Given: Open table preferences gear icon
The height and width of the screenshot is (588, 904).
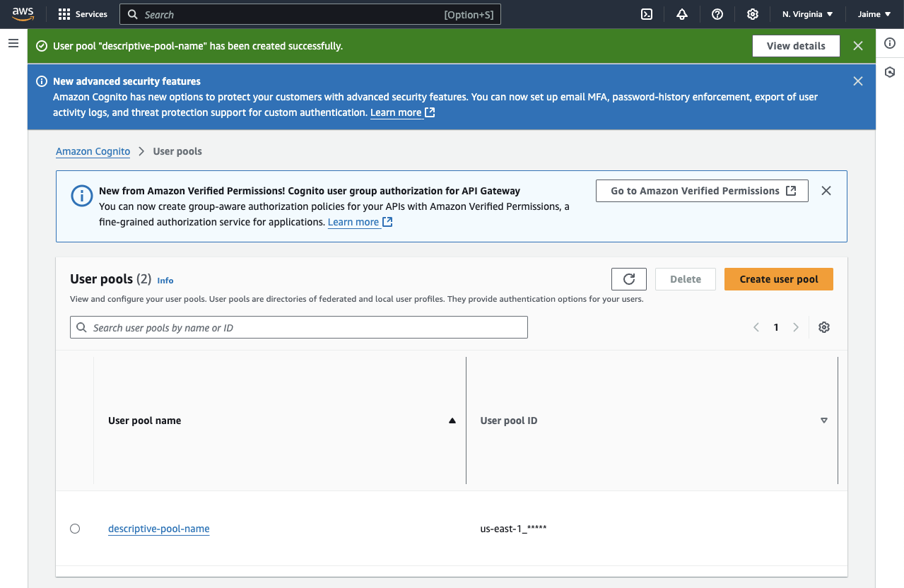Looking at the screenshot, I should pos(823,327).
